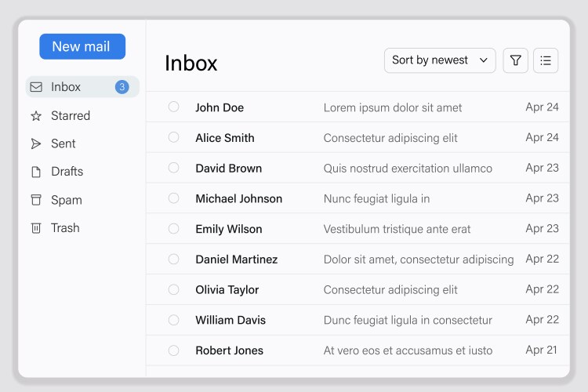Click the Inbox envelope icon
588x392 pixels.
point(36,87)
